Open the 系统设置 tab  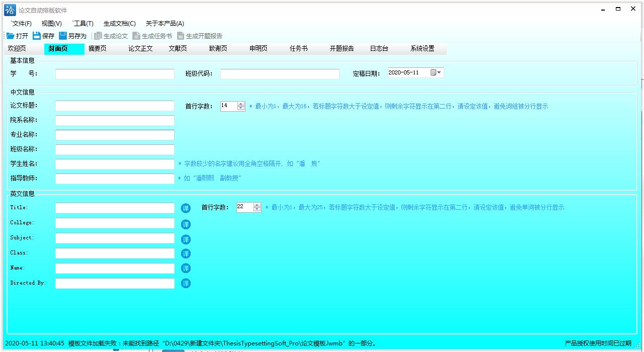point(426,49)
